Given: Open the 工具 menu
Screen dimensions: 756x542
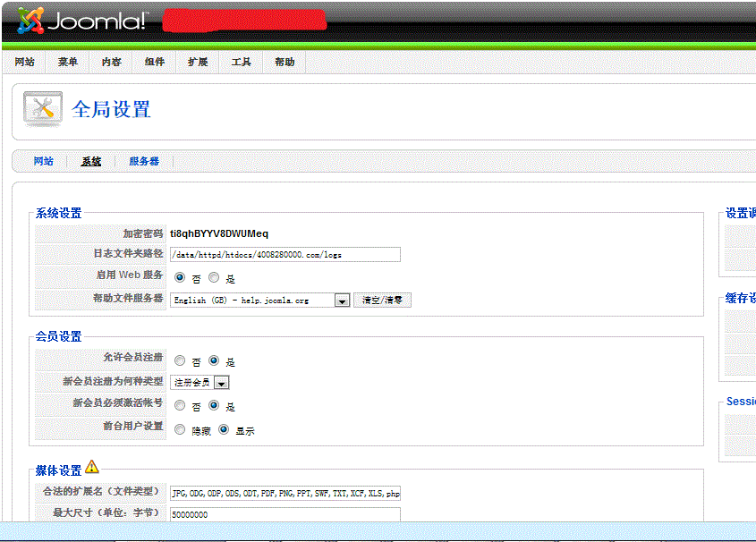Looking at the screenshot, I should pyautogui.click(x=241, y=62).
